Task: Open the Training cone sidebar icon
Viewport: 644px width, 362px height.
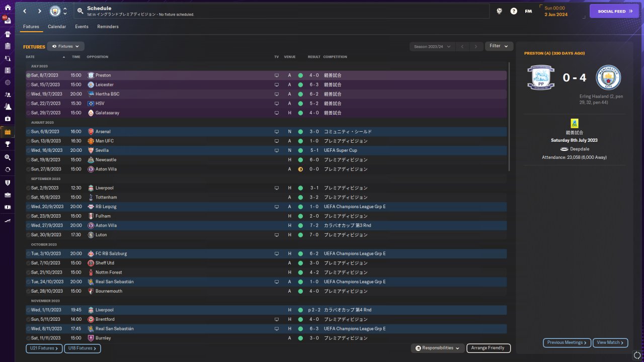Action: 7,107
